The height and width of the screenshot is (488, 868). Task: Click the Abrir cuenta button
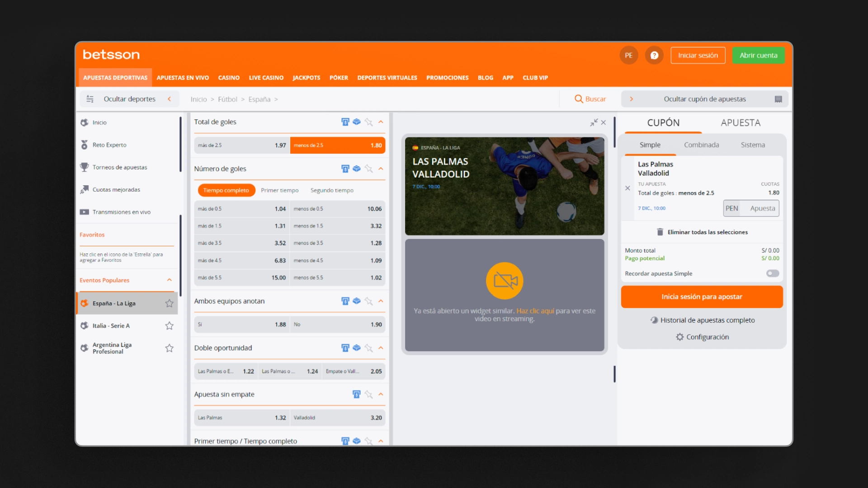[758, 55]
